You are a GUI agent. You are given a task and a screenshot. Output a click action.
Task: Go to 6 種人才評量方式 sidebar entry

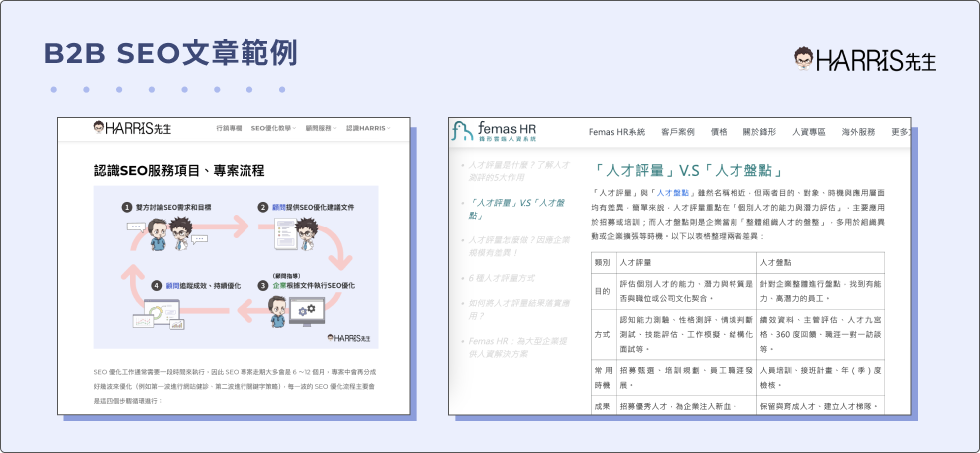coord(501,278)
